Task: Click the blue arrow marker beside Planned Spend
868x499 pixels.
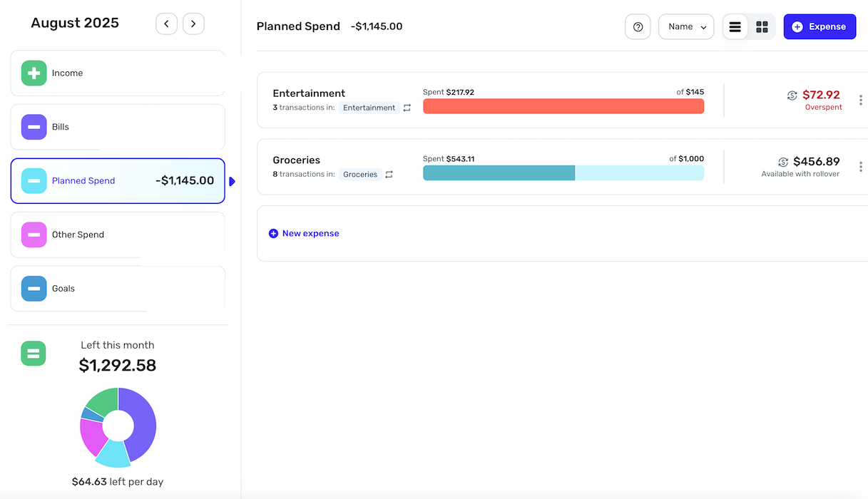Action: click(232, 182)
